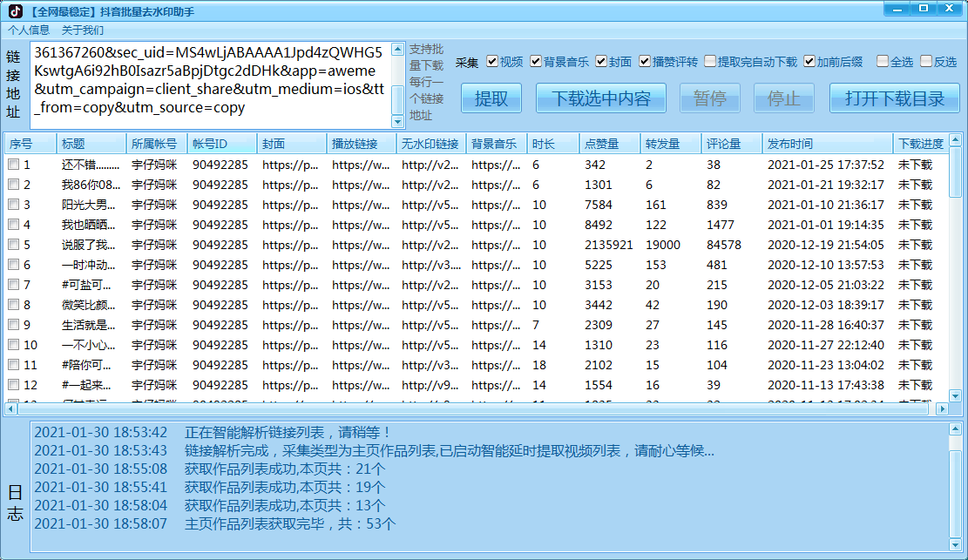The image size is (968, 560).
Task: Check the box for row 2
Action: pos(14,185)
